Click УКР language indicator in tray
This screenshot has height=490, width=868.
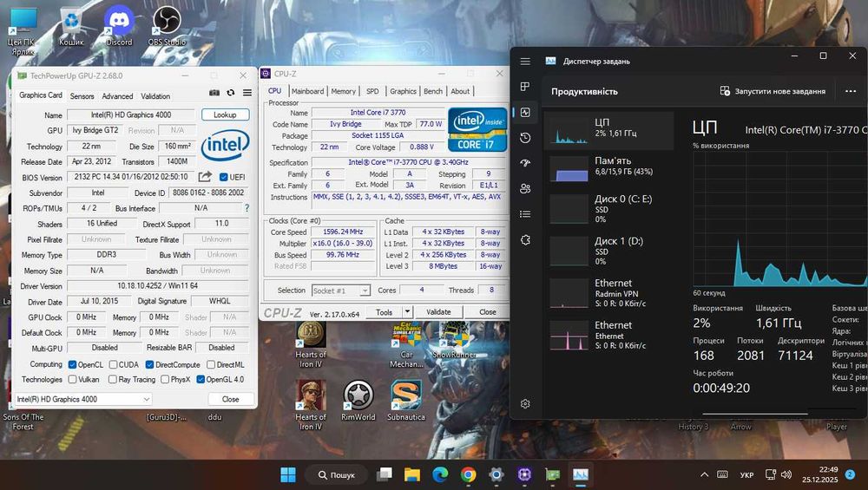pos(746,474)
